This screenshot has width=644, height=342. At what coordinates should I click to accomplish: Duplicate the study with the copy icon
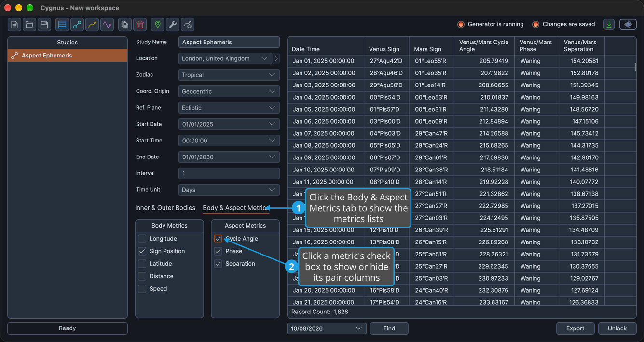(125, 25)
